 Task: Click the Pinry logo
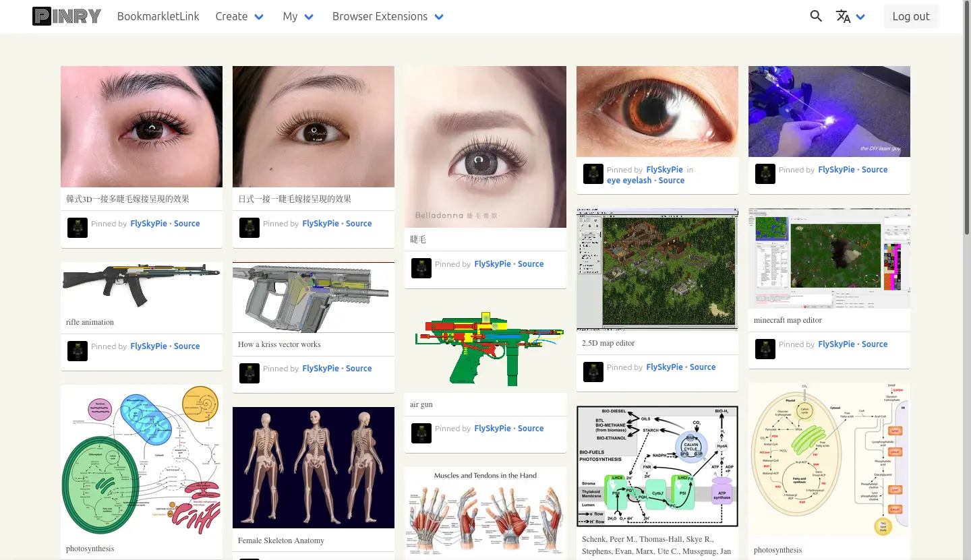pyautogui.click(x=67, y=16)
